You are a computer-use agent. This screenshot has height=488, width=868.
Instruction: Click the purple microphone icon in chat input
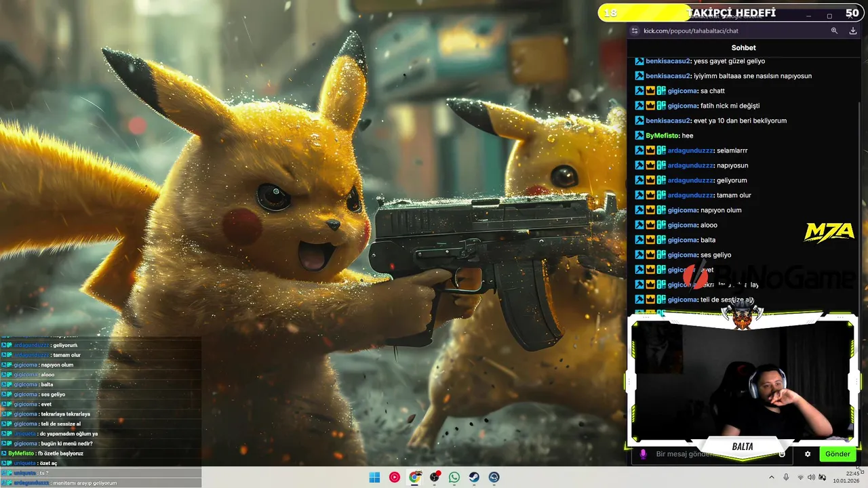643,454
